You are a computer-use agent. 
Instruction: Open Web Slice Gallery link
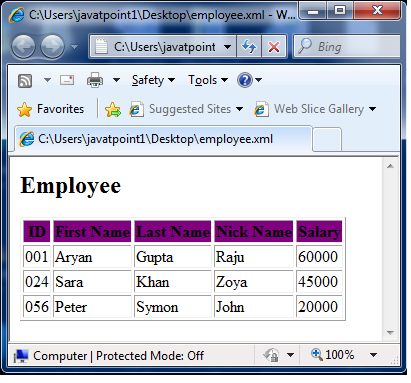click(315, 109)
